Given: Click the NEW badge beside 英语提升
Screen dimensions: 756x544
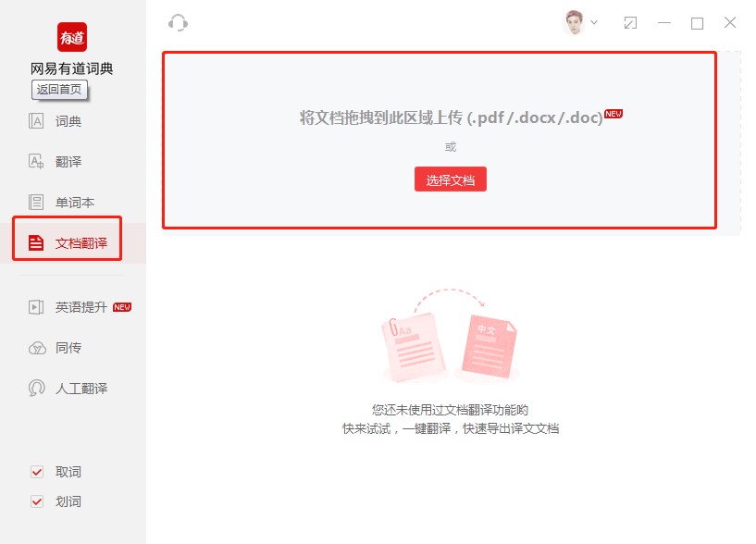Looking at the screenshot, I should (122, 307).
